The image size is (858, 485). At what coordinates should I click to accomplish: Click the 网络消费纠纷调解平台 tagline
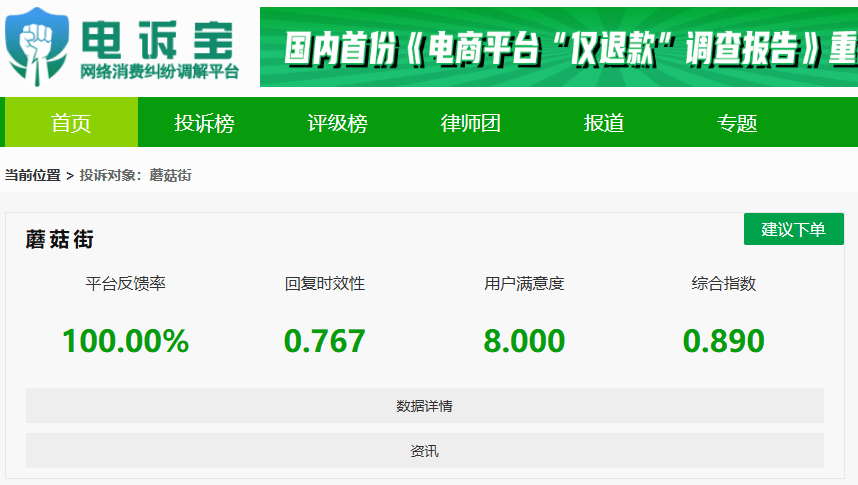(160, 72)
